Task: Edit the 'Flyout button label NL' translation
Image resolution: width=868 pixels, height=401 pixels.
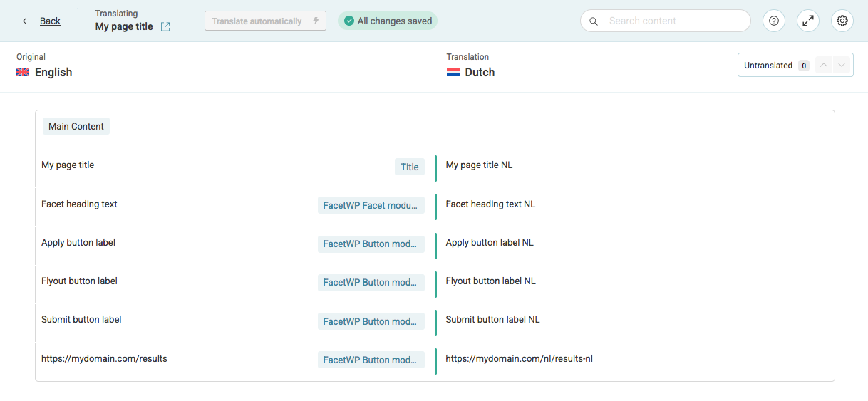Action: [x=490, y=281]
